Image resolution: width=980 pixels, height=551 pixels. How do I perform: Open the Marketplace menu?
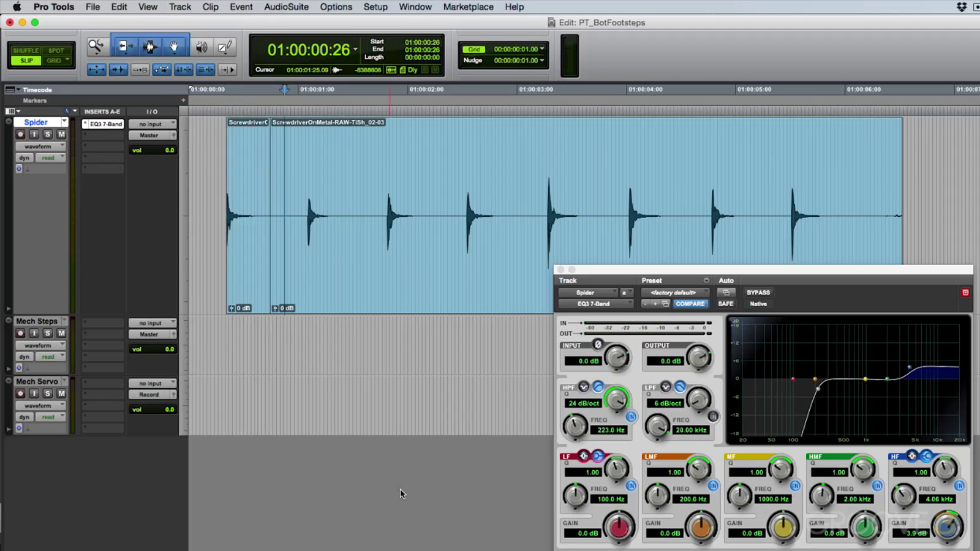[x=469, y=7]
